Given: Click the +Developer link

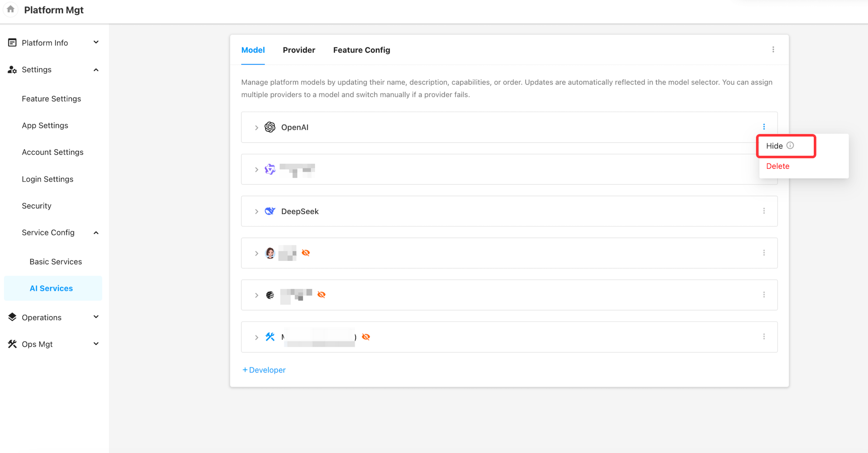Looking at the screenshot, I should [264, 370].
